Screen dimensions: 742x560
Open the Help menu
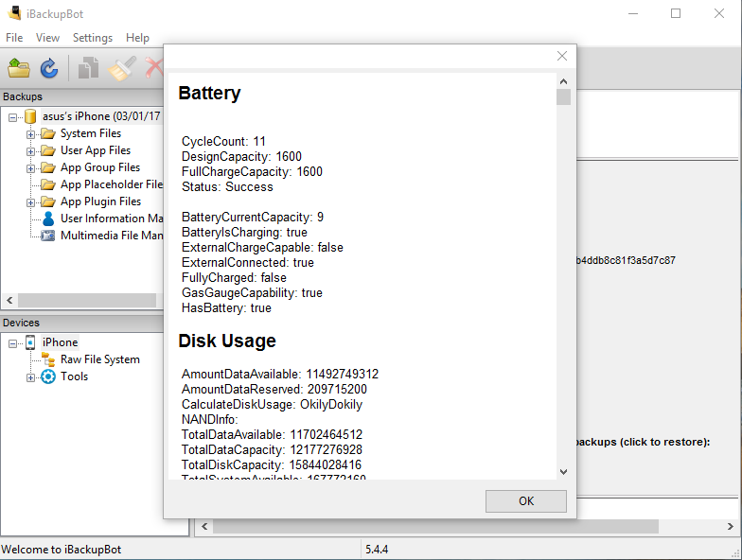[x=138, y=38]
